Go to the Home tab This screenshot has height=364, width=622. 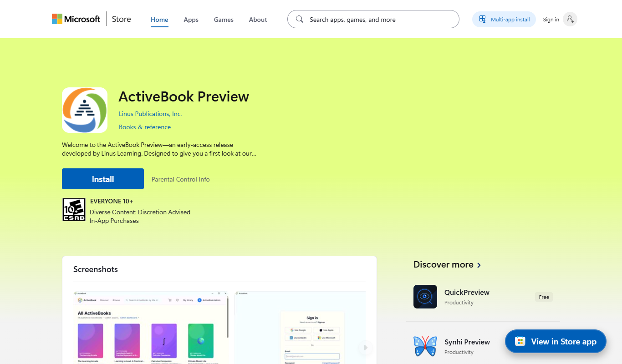pos(159,20)
